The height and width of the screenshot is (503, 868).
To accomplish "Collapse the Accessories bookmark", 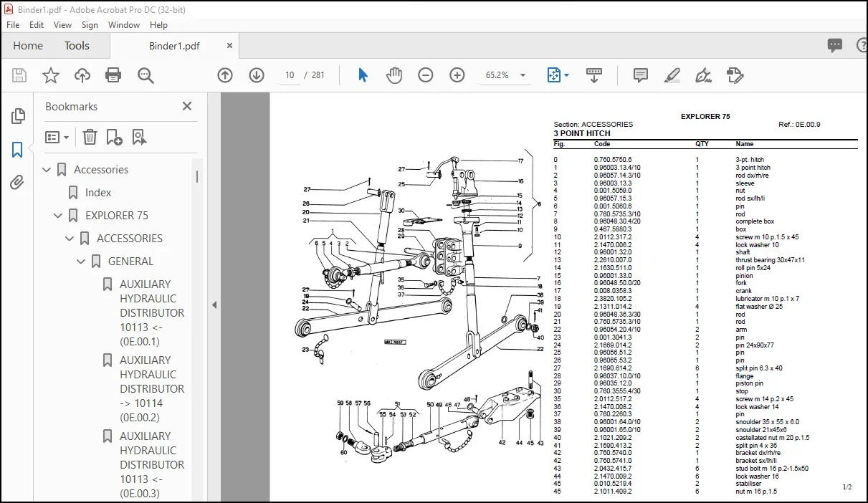I will point(47,170).
